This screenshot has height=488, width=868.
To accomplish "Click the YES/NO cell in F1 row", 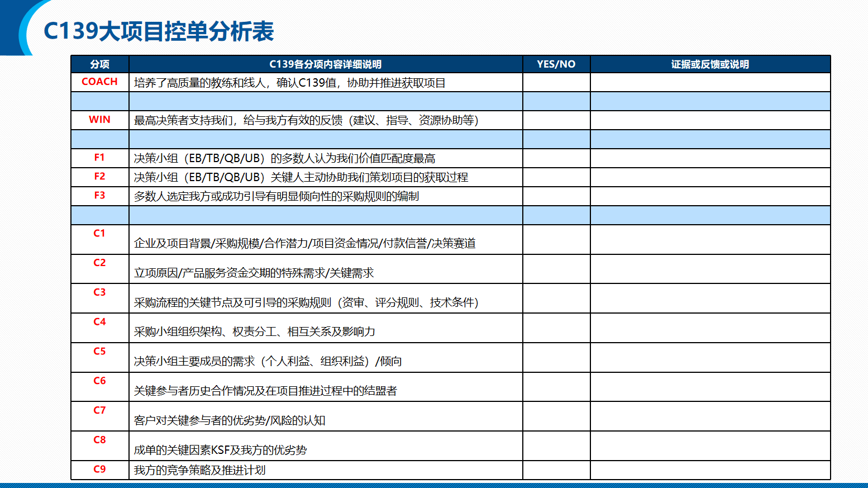I will coord(556,158).
